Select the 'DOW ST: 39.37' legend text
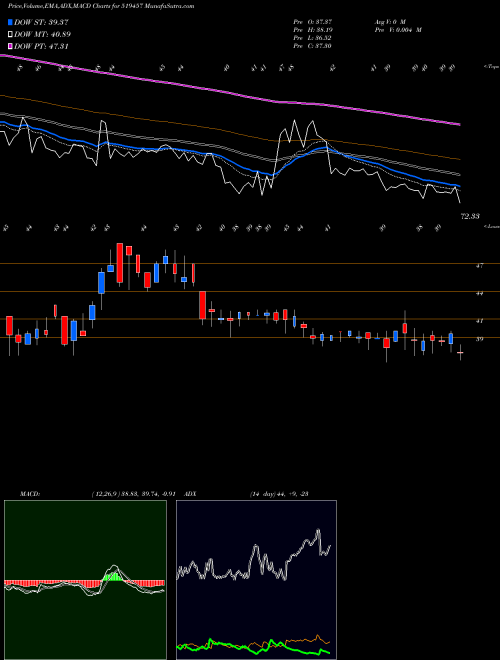Screen dimensions: 500x660 click(41, 23)
